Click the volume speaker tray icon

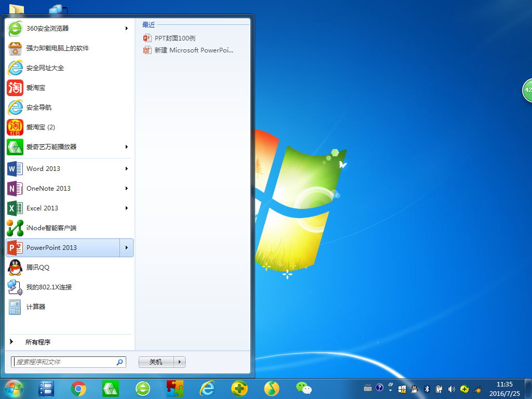[451, 389]
